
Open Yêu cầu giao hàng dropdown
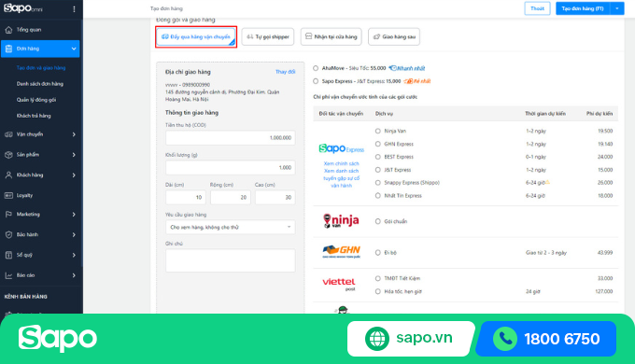tap(231, 227)
